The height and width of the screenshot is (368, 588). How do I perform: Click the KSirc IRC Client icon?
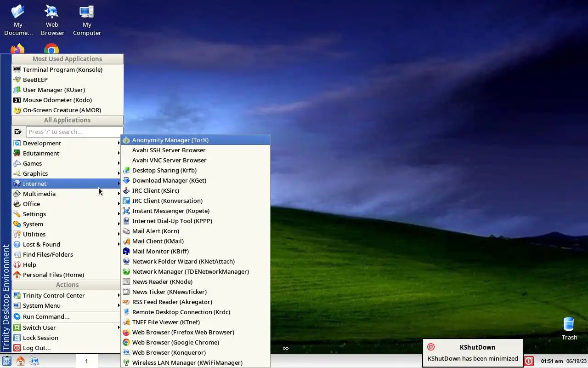(126, 190)
